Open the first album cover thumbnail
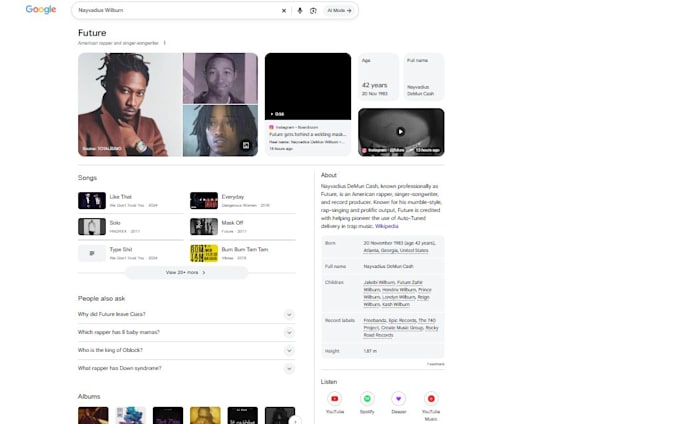The image size is (680, 424). 93,415
